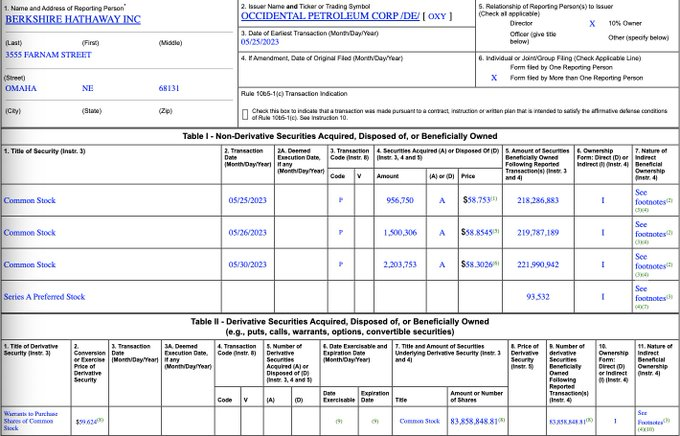Click the A acquired indicator in the 2,203,753 row
This screenshot has height=436, width=680.
click(442, 265)
